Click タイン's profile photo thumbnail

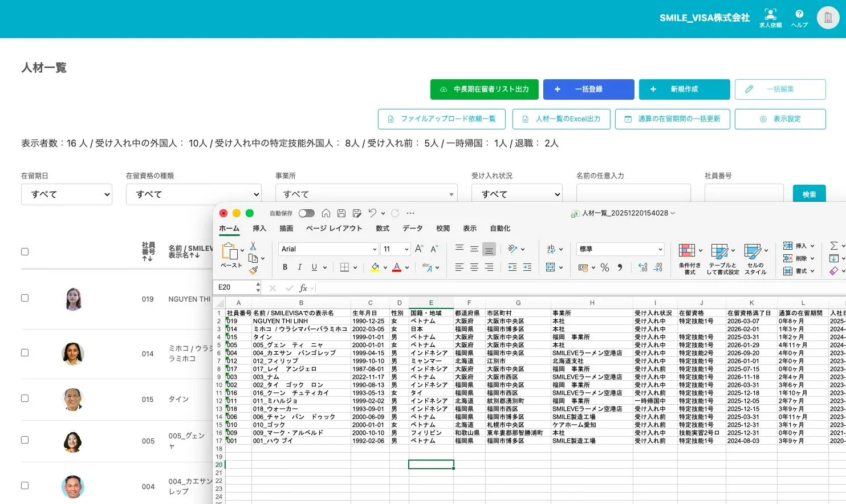pos(73,399)
